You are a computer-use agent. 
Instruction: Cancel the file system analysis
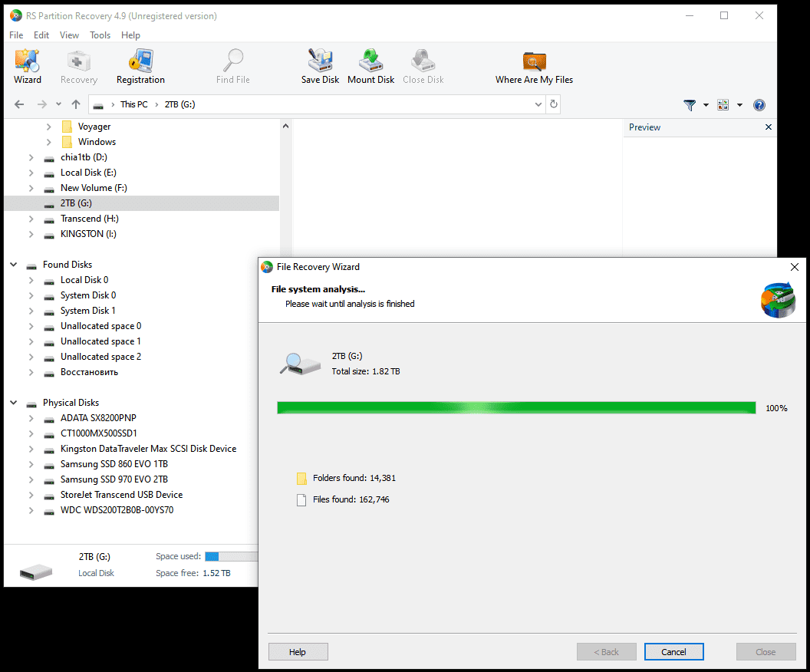673,652
